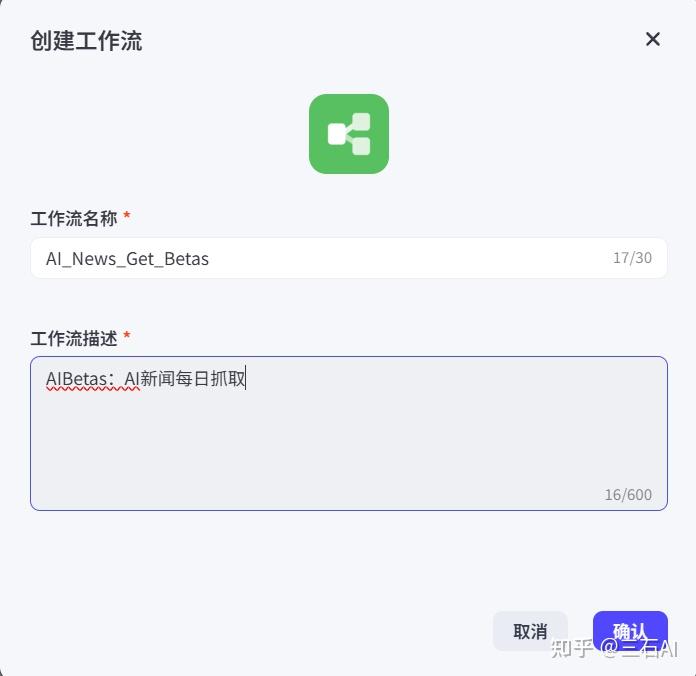
Task: Focus the 工作流名称 input field
Action: point(349,258)
